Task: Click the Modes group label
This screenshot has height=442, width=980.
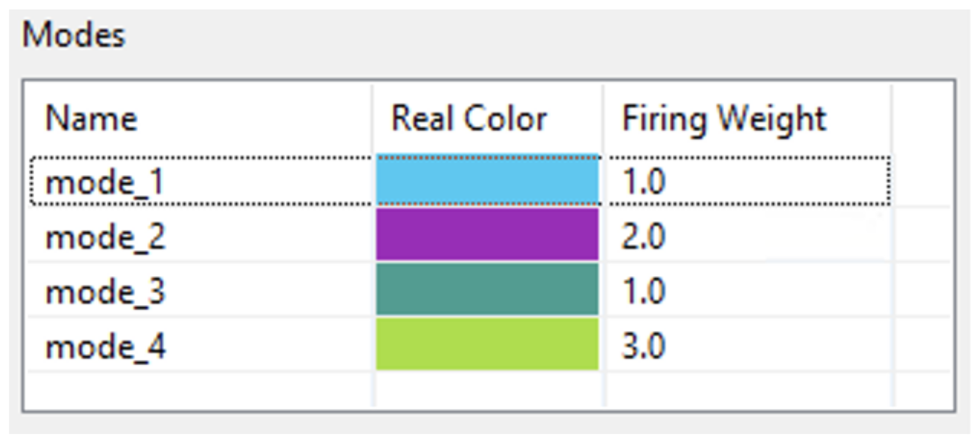Action: pyautogui.click(x=73, y=35)
